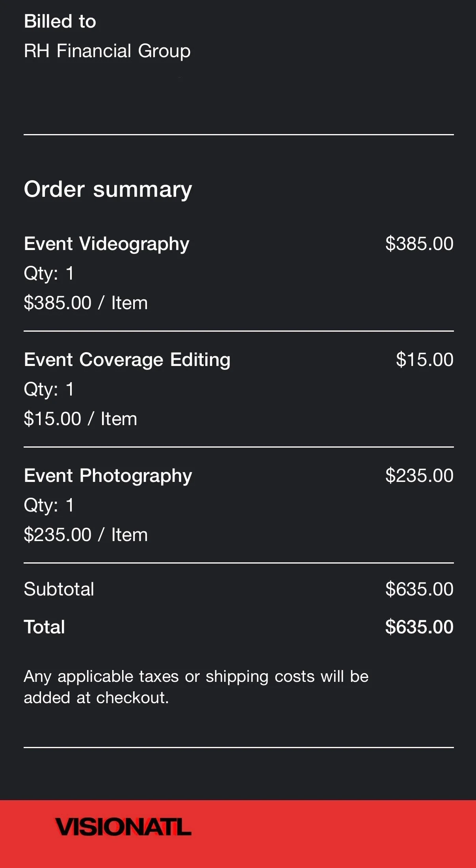Click the $235.00 / Item unit price
This screenshot has height=868, width=476.
click(86, 535)
